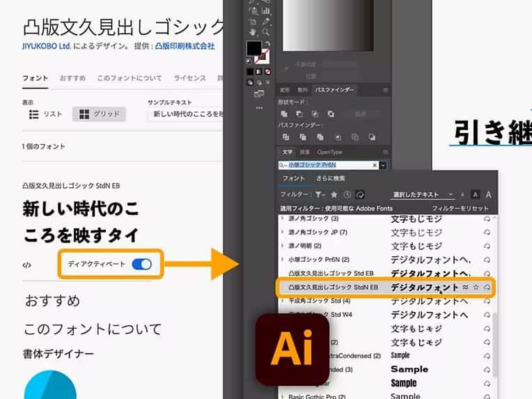Viewport: 532px width, 399px height.
Task: Open the JIYUKOBO Ltd. designer link
Action: point(47,46)
